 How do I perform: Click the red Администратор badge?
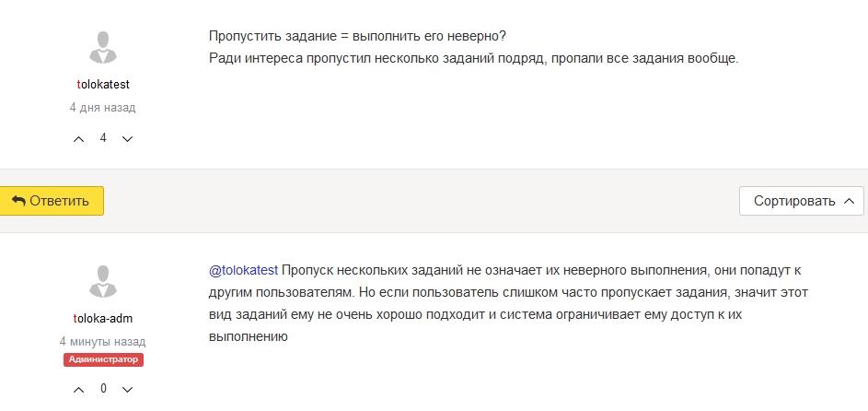point(103,359)
